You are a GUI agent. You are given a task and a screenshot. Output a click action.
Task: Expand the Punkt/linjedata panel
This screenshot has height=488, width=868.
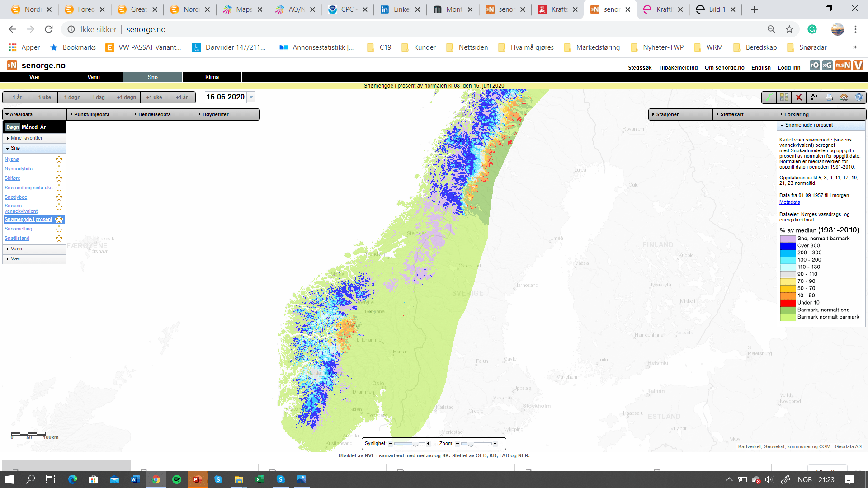pyautogui.click(x=99, y=114)
